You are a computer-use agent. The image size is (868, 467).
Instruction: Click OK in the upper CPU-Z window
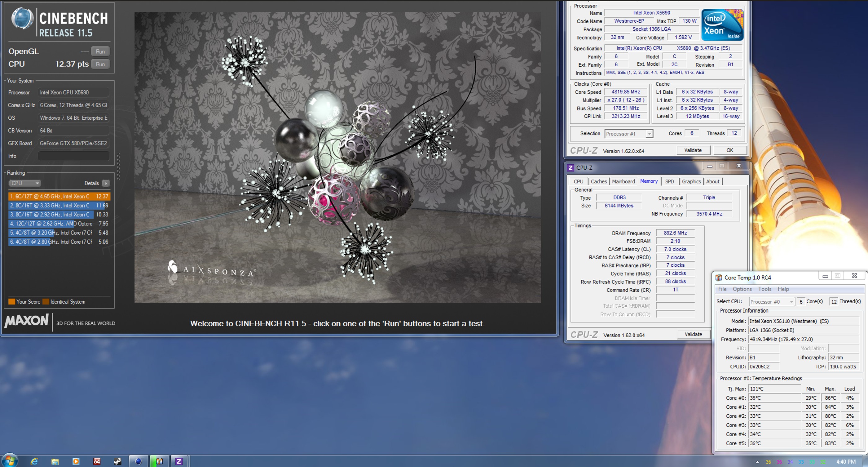tap(729, 150)
